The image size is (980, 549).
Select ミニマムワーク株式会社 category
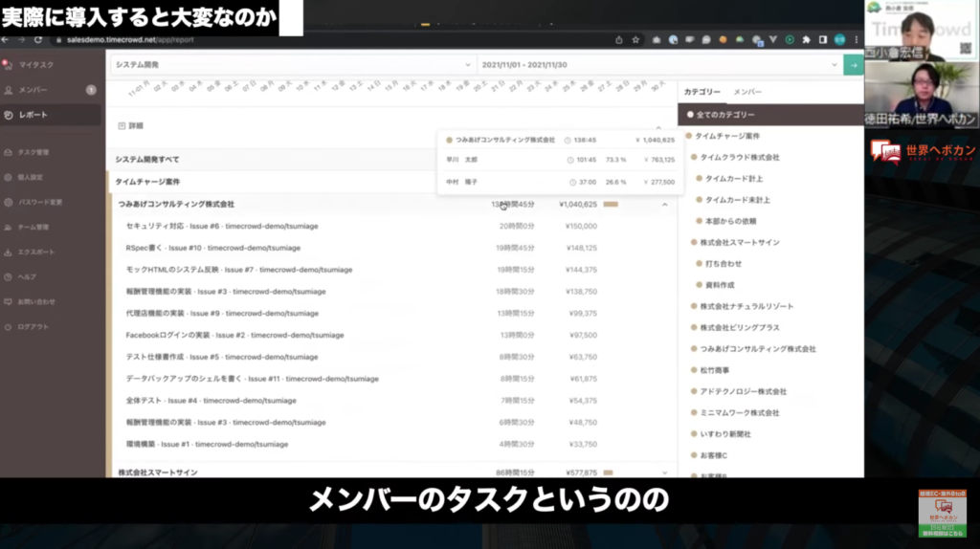(740, 413)
